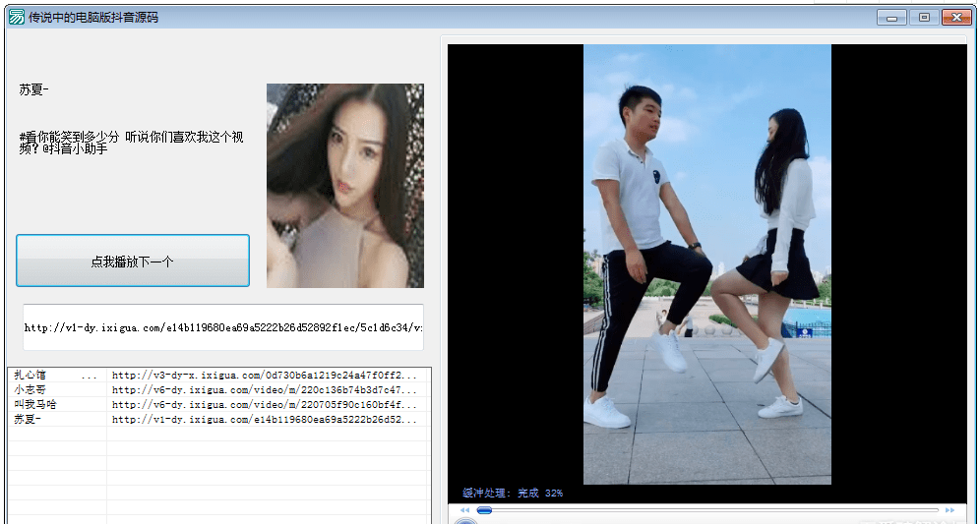
Task: Minimize the 抖音源码 window
Action: pyautogui.click(x=892, y=17)
